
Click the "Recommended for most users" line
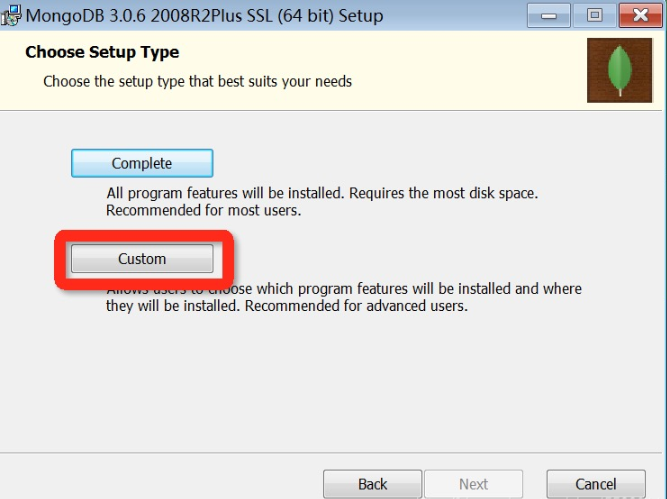coord(203,211)
